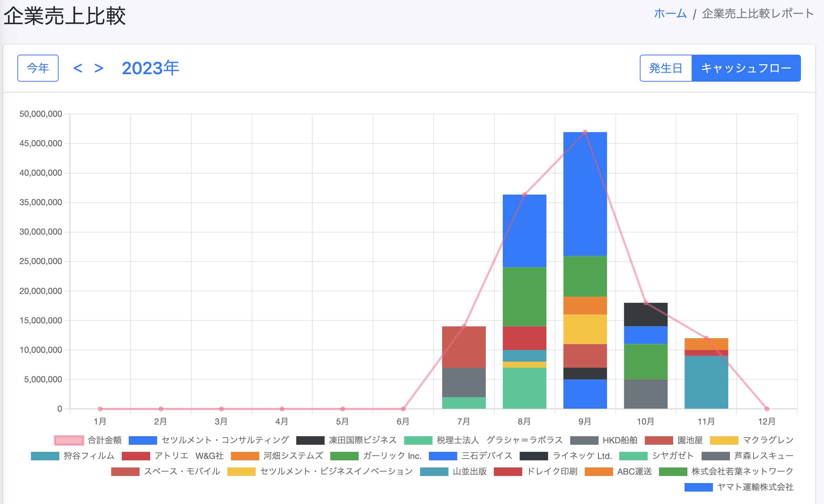Hide 河畑システムズ series

click(x=277, y=456)
